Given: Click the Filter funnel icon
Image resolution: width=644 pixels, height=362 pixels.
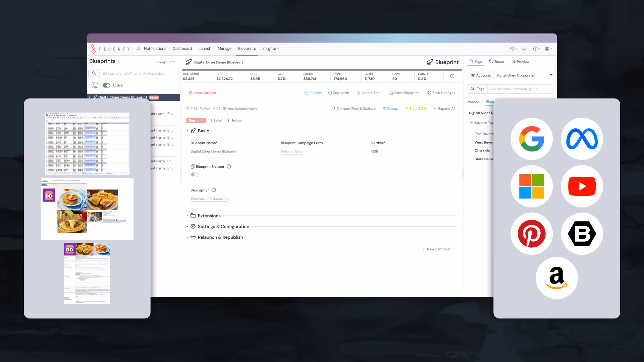Looking at the screenshot, I should click(94, 84).
